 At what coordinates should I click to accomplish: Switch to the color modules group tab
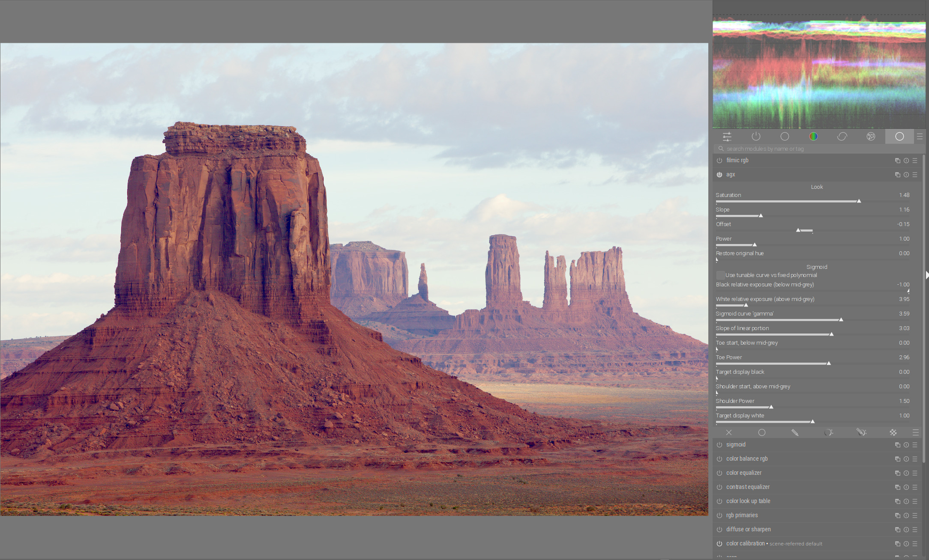[813, 137]
